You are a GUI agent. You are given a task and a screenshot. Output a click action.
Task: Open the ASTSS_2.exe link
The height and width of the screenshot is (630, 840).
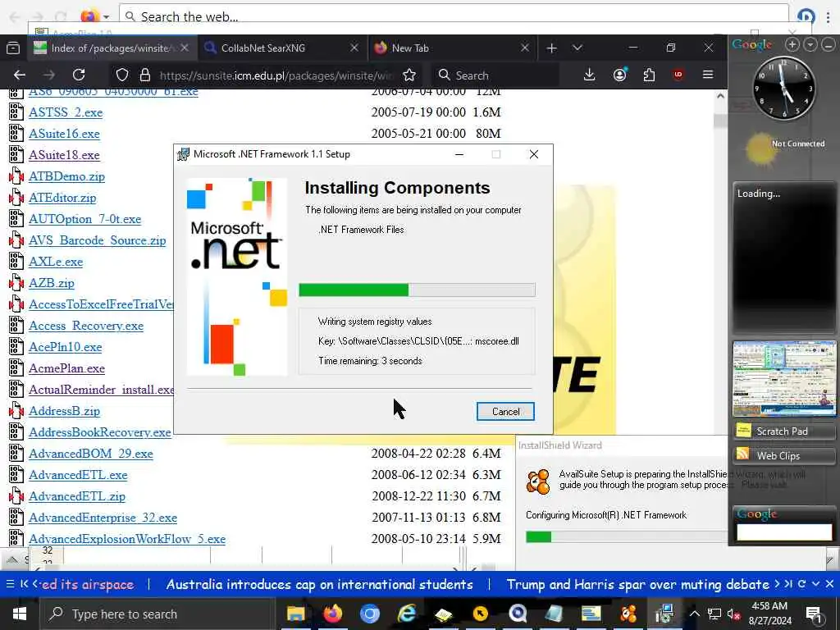[66, 112]
